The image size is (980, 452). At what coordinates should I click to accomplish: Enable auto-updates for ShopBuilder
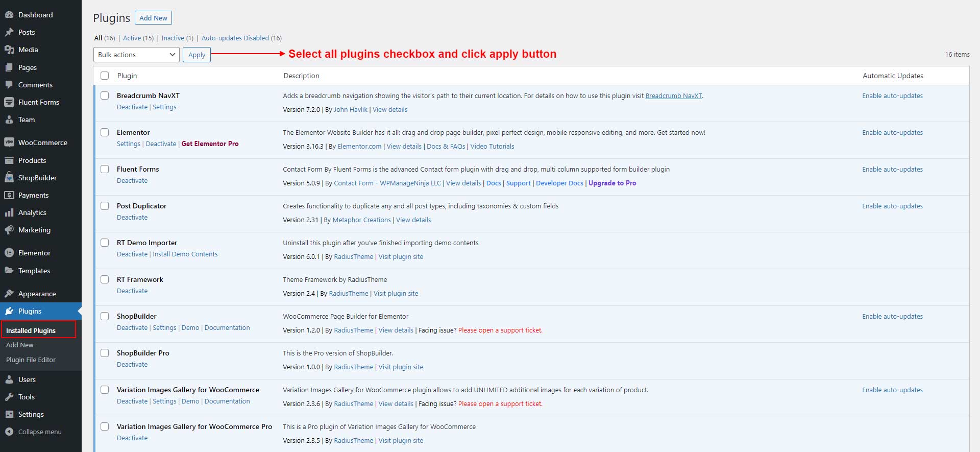click(893, 316)
